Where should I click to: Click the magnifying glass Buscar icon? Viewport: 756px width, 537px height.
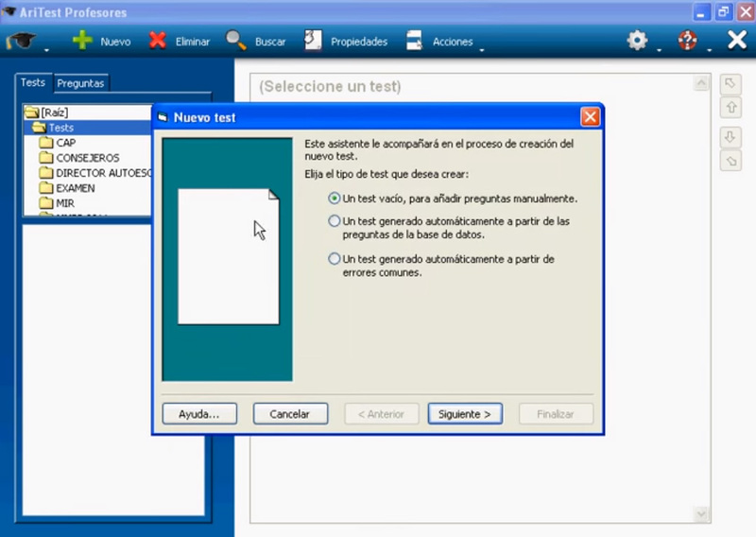coord(235,41)
